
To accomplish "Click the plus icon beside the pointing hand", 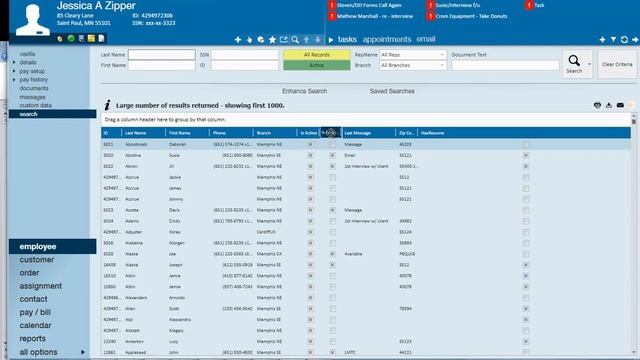I will pos(238,40).
